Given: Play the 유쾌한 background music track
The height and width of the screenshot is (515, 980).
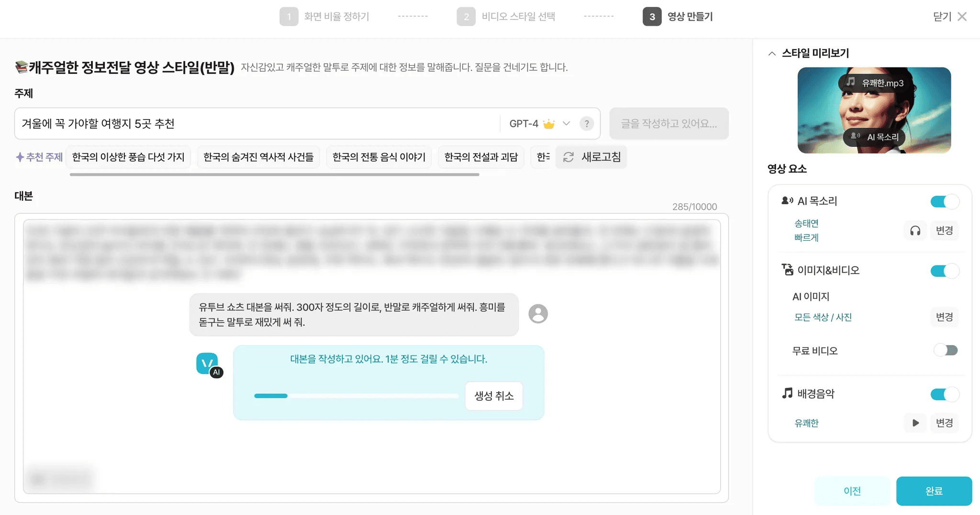Looking at the screenshot, I should tap(916, 423).
